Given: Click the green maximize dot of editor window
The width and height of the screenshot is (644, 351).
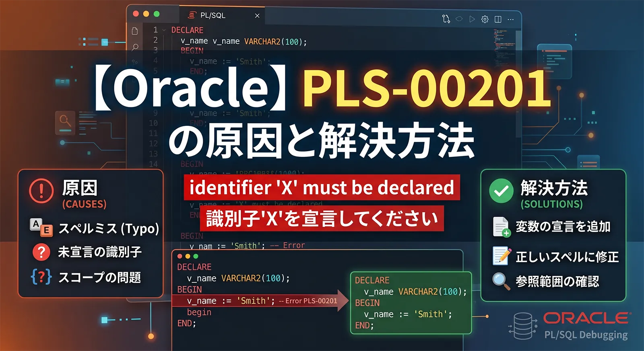Looking at the screenshot, I should (157, 14).
